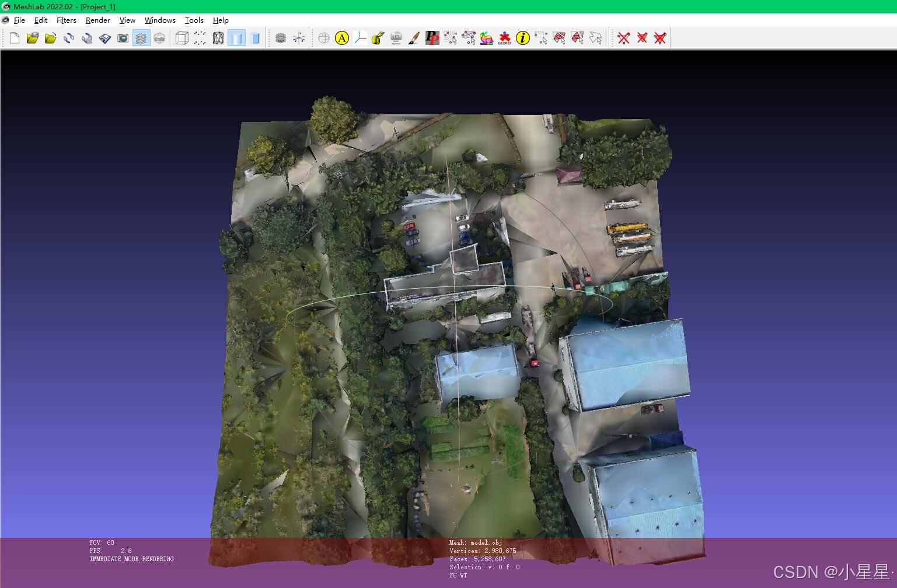Click the 'IMMEDIATE_MODE_RENDERING' status text
Viewport: 897px width, 588px height.
coord(132,559)
